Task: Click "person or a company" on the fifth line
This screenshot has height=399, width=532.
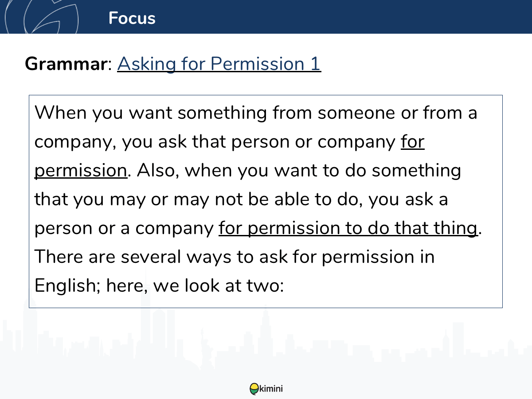Action: (x=124, y=229)
